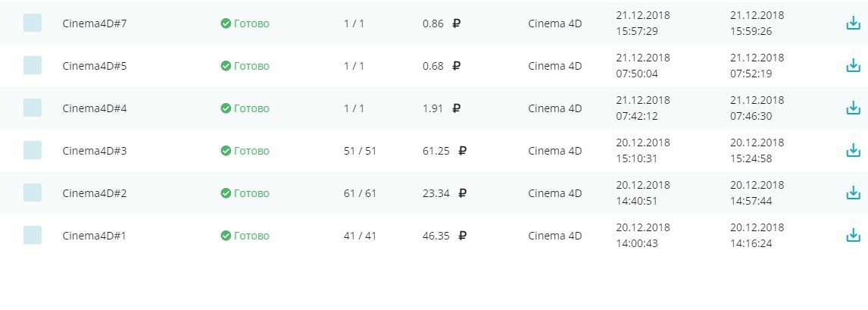Download the Cinema4D#1 render result
868x310 pixels.
tap(854, 236)
